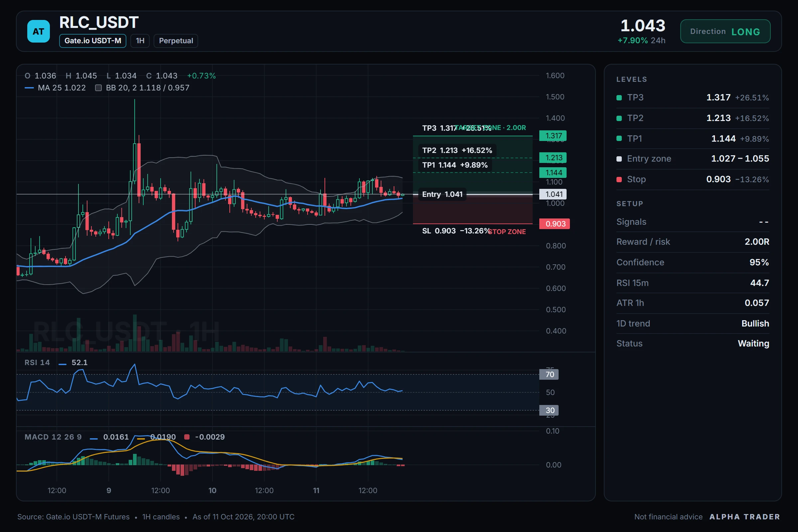Click the +7.90% 24h change text
This screenshot has width=798, height=532.
click(641, 41)
